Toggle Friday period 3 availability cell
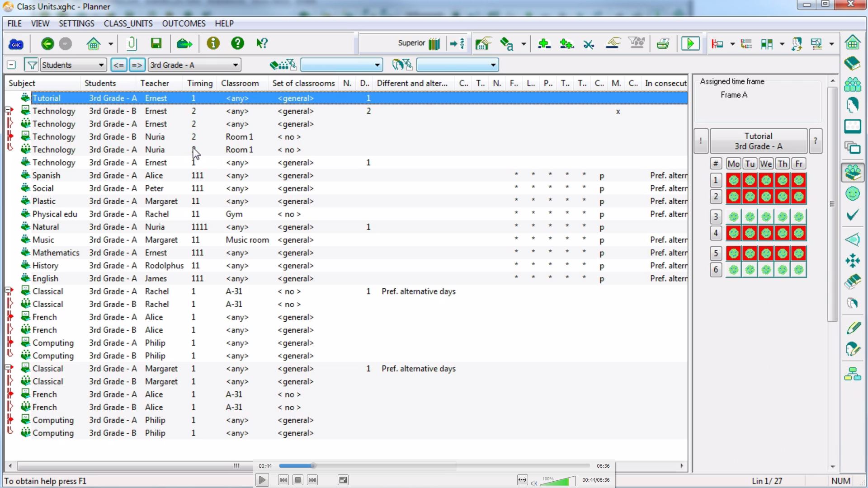The image size is (868, 488). 799,217
